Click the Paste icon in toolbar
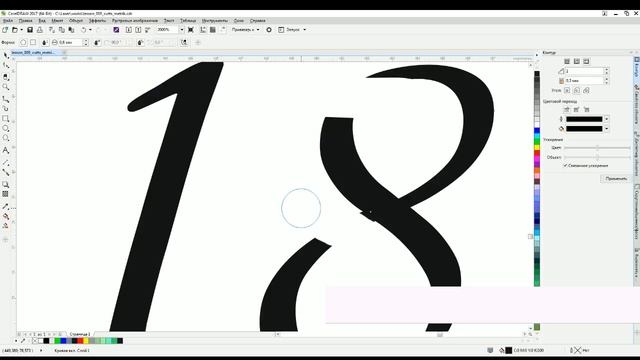This screenshot has height=360, width=640. pos(71,30)
